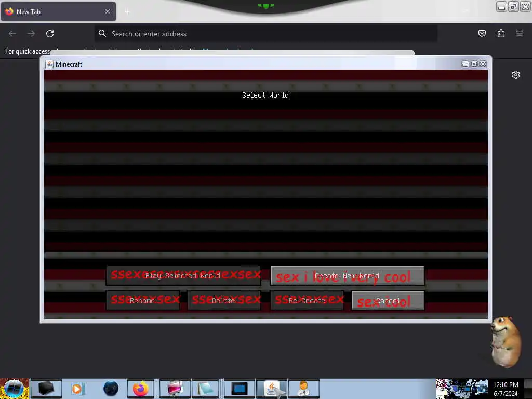Click the green arrow handle at screen top
Viewport: 532px width, 399px height.
click(265, 6)
